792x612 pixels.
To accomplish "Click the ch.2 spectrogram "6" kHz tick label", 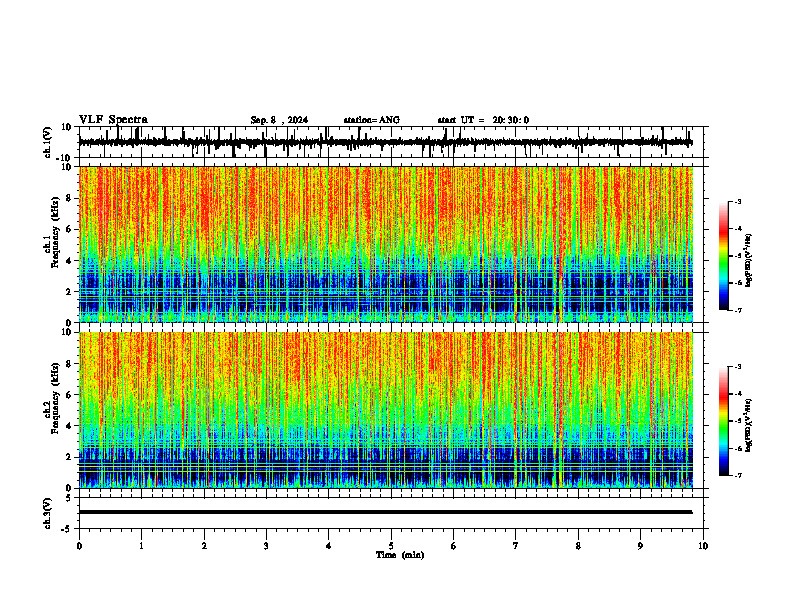I will [x=69, y=395].
